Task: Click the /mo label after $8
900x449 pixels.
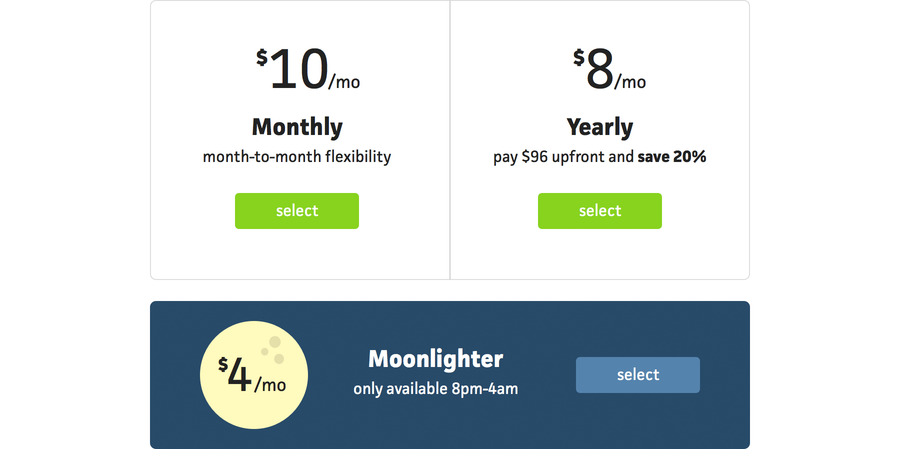Action: [630, 82]
